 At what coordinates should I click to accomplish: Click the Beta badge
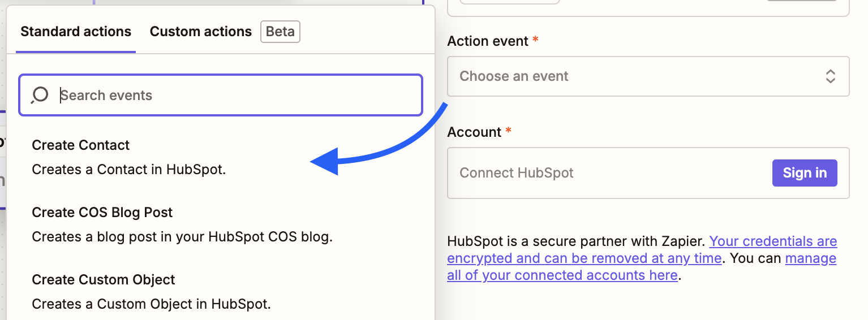pos(280,32)
